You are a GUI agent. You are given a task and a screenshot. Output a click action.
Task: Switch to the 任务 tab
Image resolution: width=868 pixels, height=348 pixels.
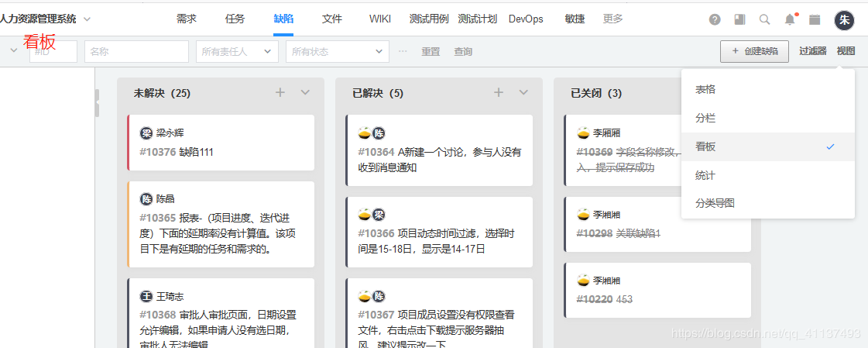tap(235, 19)
